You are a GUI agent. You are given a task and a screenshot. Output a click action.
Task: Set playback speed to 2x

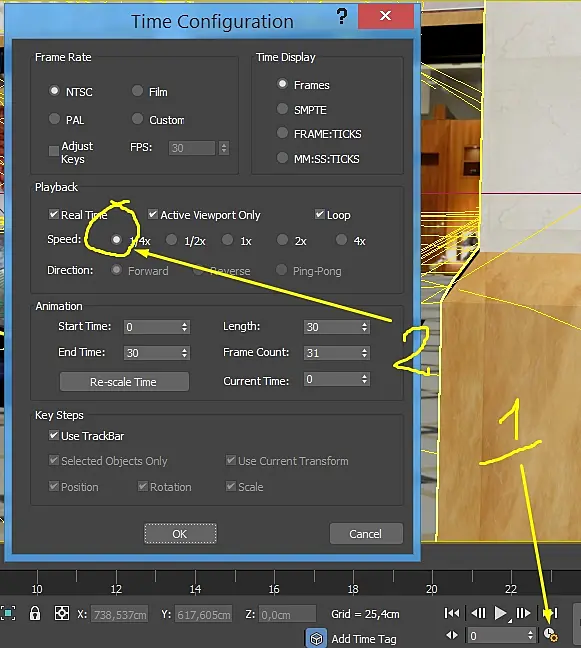(x=282, y=240)
